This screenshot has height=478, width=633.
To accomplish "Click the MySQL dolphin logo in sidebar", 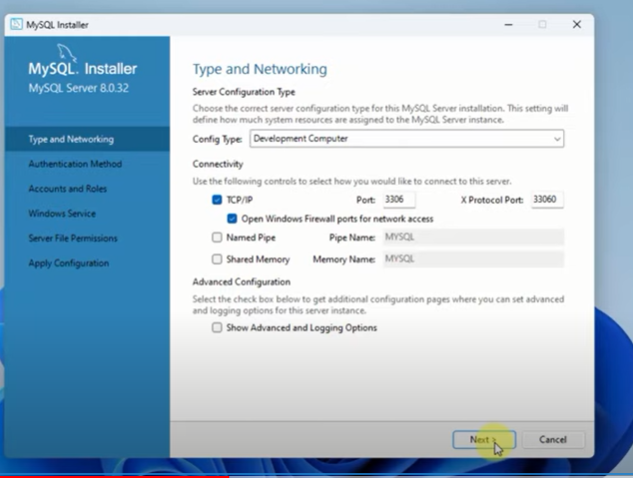I will (66, 53).
